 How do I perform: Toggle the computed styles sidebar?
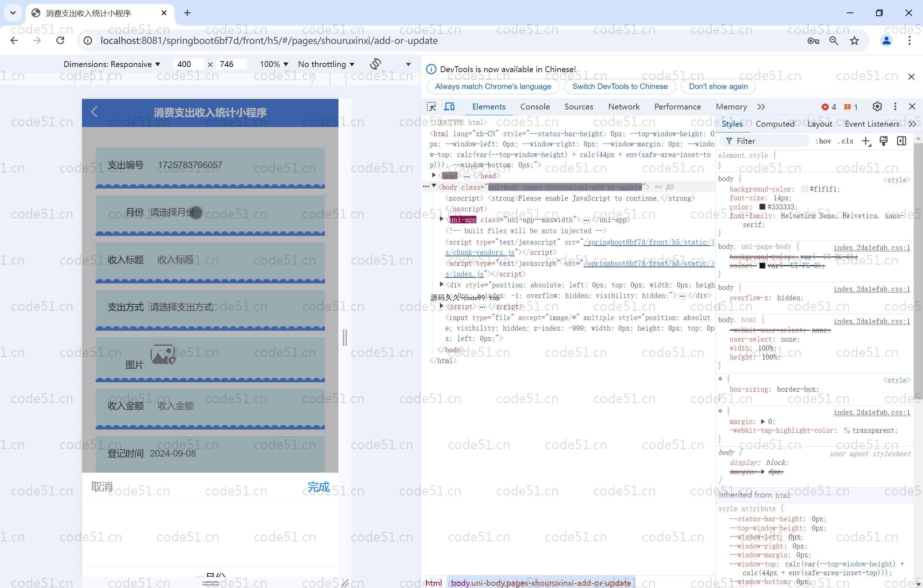tap(901, 141)
